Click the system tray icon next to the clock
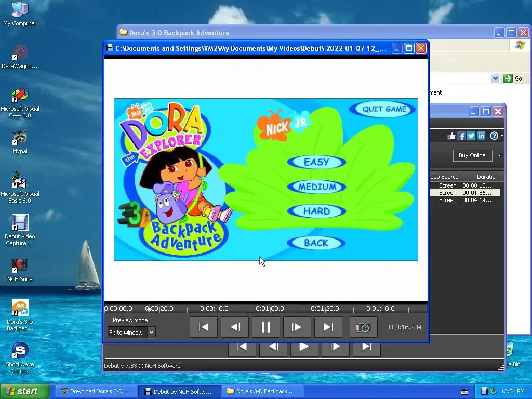 [x=494, y=391]
